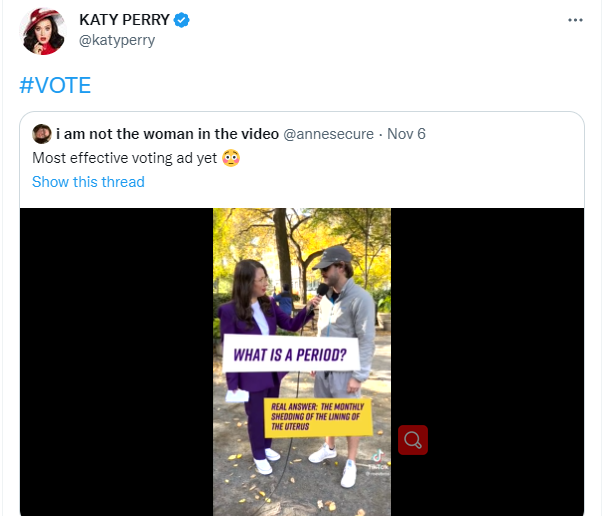Click Katy Perry's profile avatar

click(x=43, y=31)
